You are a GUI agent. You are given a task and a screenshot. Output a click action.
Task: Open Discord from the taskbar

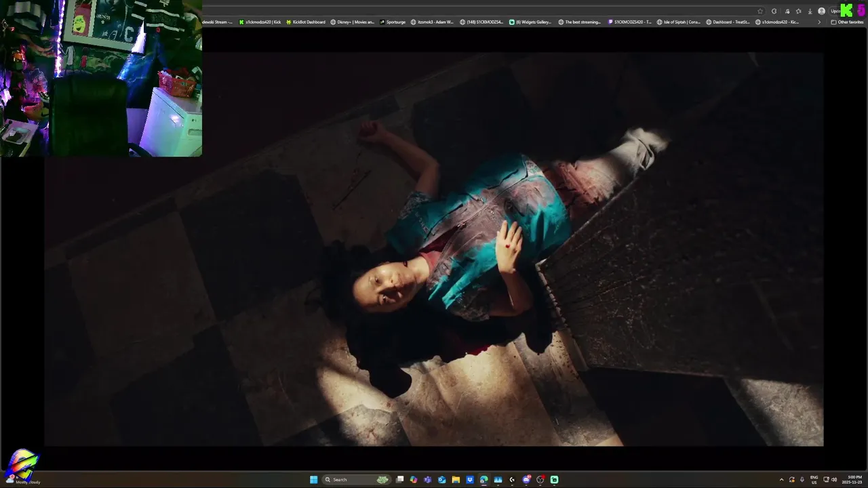click(526, 480)
